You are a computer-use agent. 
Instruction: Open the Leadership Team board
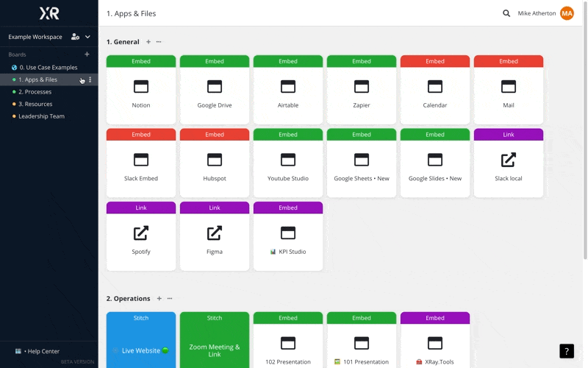point(49,116)
